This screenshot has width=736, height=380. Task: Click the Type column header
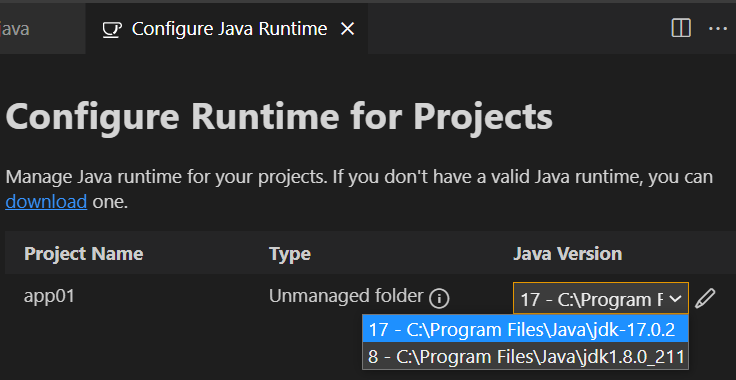tap(290, 254)
